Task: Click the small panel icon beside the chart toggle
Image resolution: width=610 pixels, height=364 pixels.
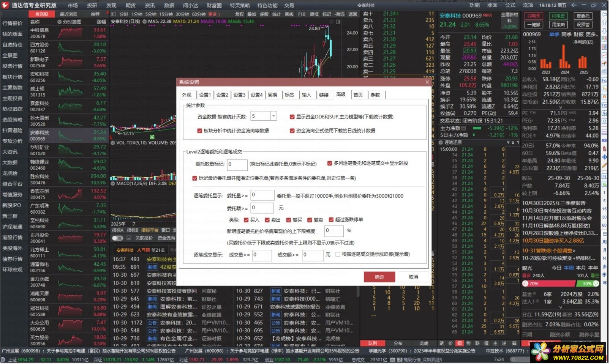Action: click(129, 238)
